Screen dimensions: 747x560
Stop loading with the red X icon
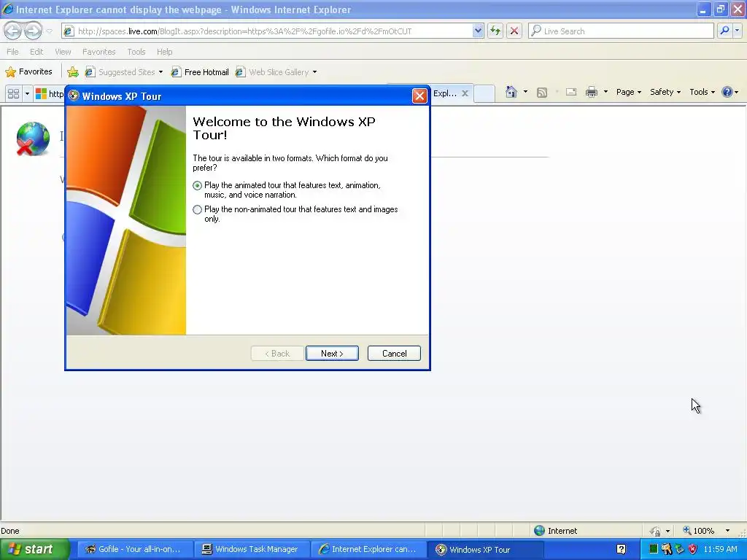tap(514, 31)
